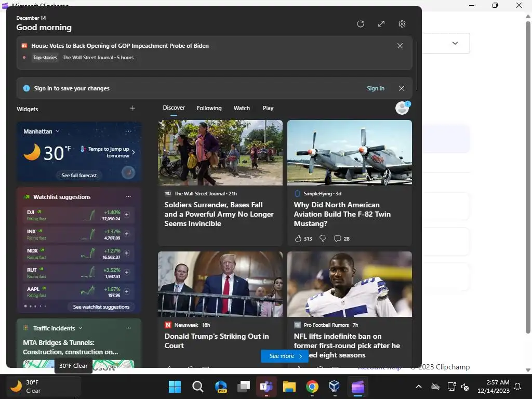Open Why Did North American Aviation article headline
Image resolution: width=532 pixels, height=399 pixels.
(x=342, y=214)
